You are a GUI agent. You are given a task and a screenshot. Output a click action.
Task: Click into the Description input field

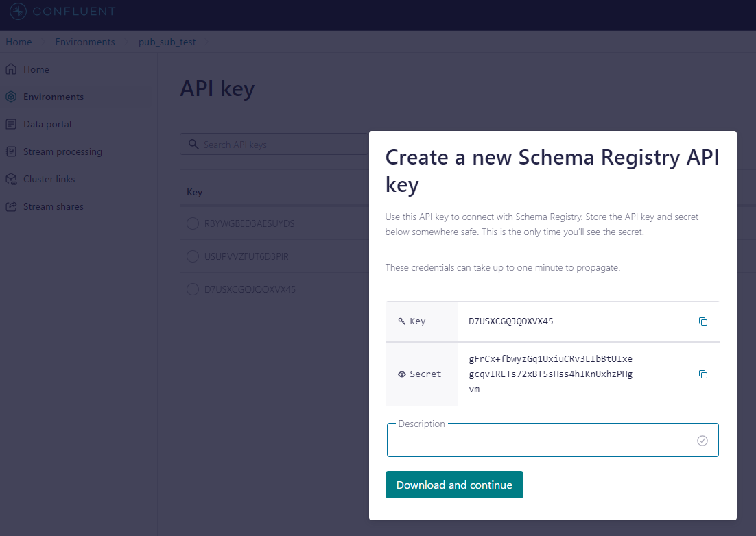click(x=542, y=441)
